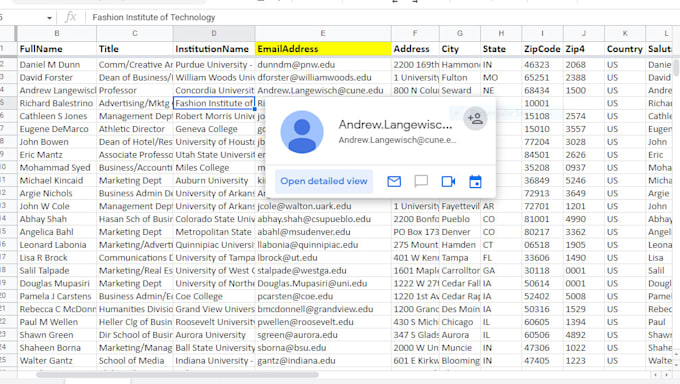This screenshot has height=384, width=680.
Task: Select column C header
Action: point(135,33)
